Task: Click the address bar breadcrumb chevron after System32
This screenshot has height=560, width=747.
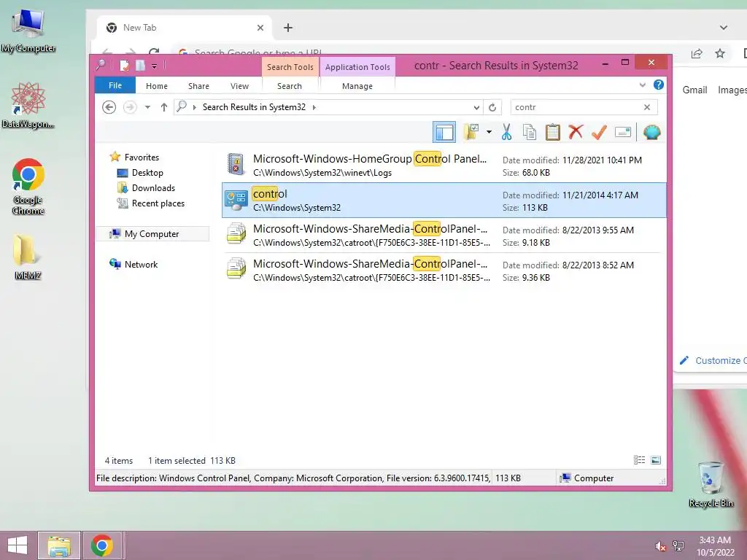Action: click(x=314, y=107)
